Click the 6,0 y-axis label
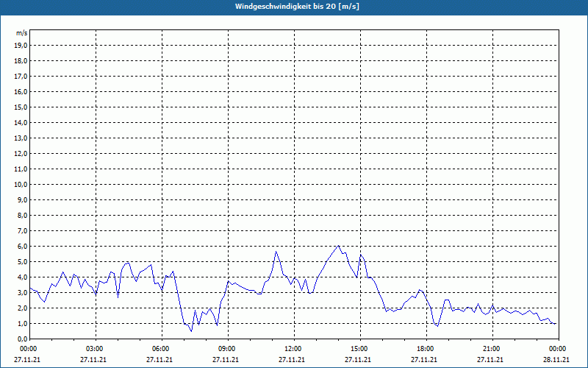 pyautogui.click(x=22, y=247)
